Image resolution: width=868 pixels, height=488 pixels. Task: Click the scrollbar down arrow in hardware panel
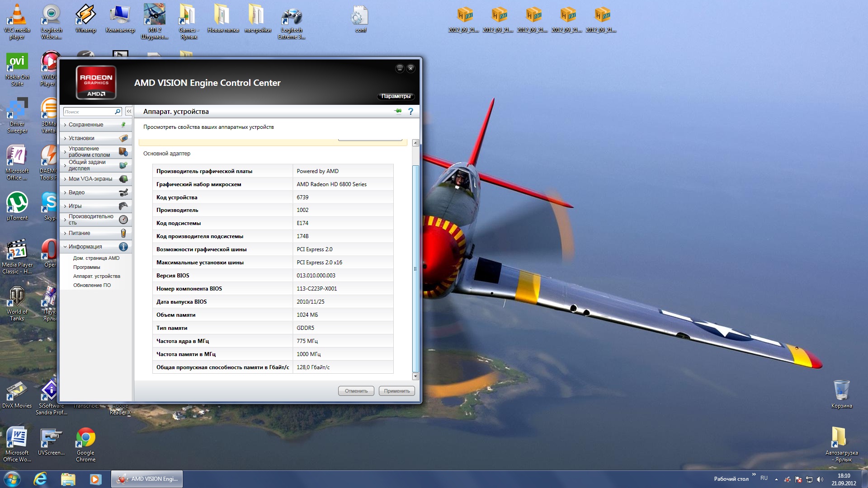(x=415, y=376)
